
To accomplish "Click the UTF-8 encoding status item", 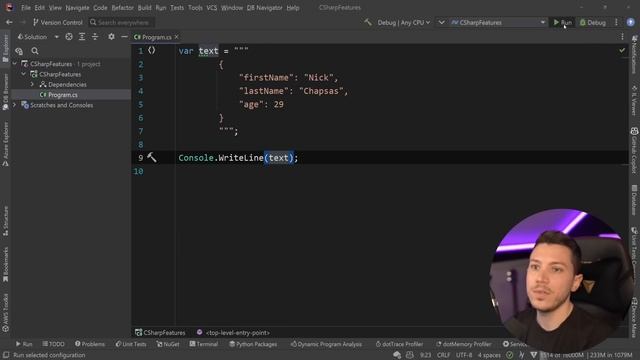I will pos(464,355).
